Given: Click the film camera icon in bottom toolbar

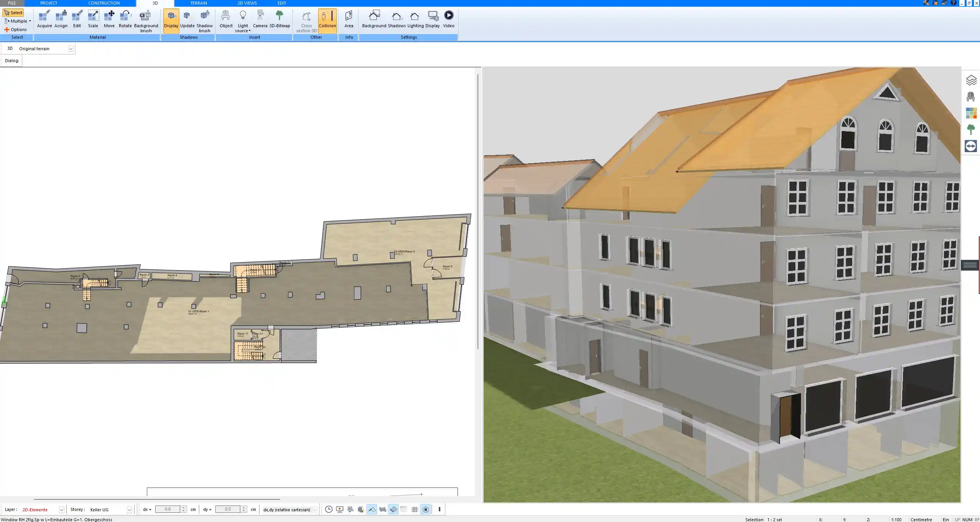Looking at the screenshot, I should click(x=350, y=509).
